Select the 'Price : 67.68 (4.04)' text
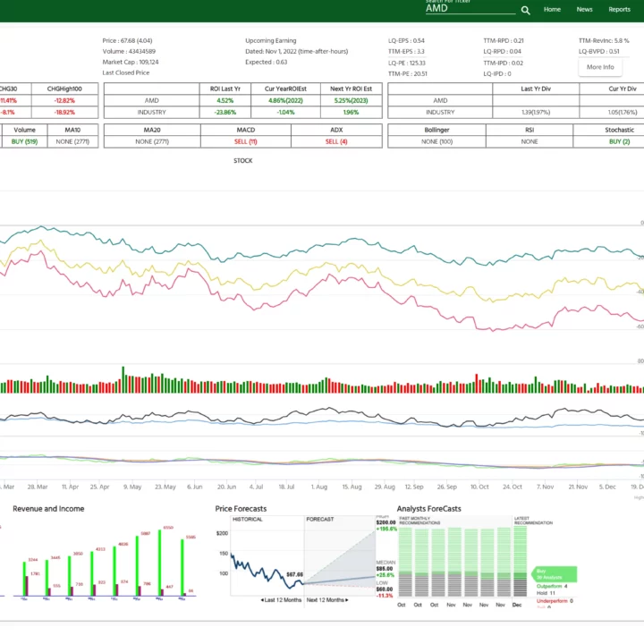 127,40
